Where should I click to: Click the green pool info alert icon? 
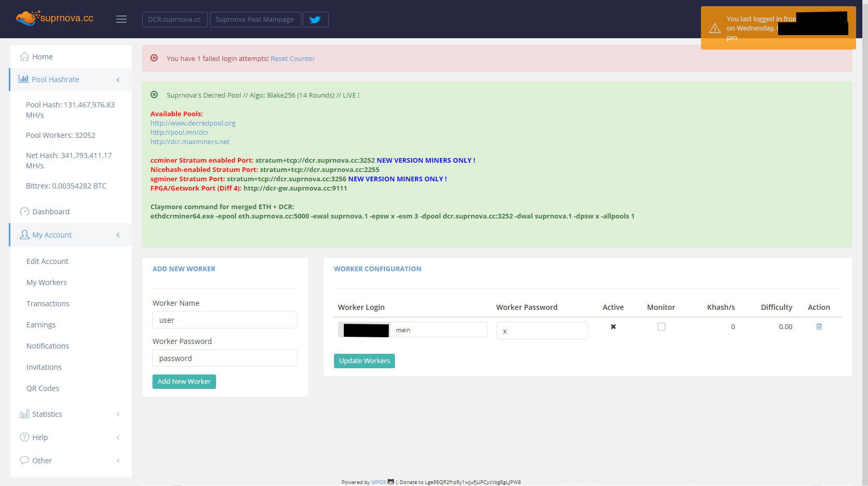[x=154, y=95]
